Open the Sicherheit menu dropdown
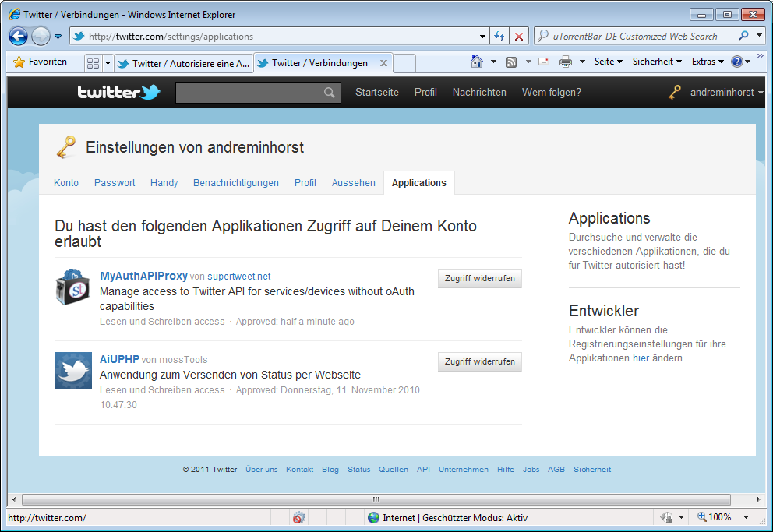 (656, 62)
